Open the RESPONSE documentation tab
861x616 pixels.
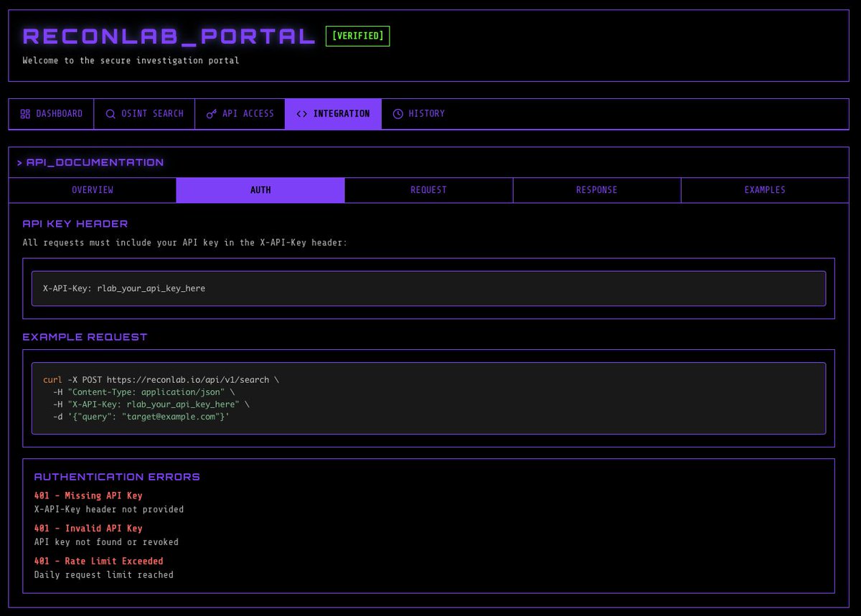tap(597, 190)
